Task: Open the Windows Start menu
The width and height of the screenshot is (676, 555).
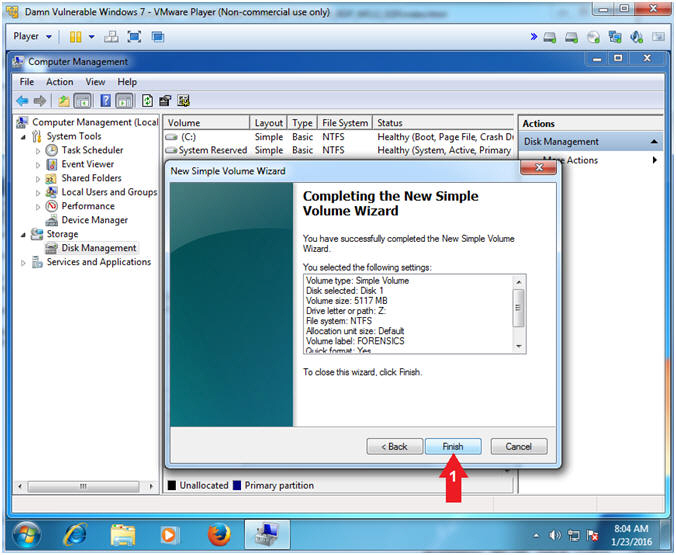Action: (x=27, y=535)
